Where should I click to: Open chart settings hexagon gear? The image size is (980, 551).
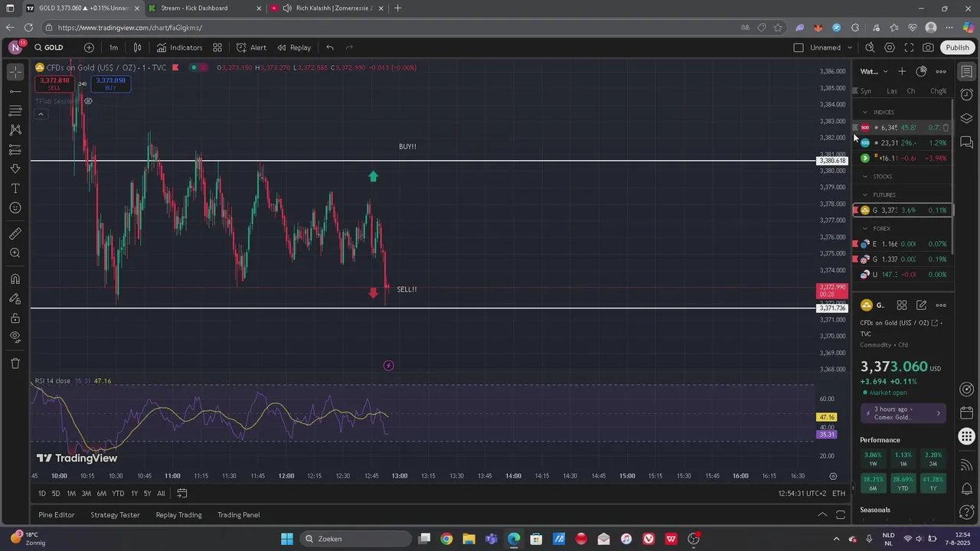(x=890, y=47)
